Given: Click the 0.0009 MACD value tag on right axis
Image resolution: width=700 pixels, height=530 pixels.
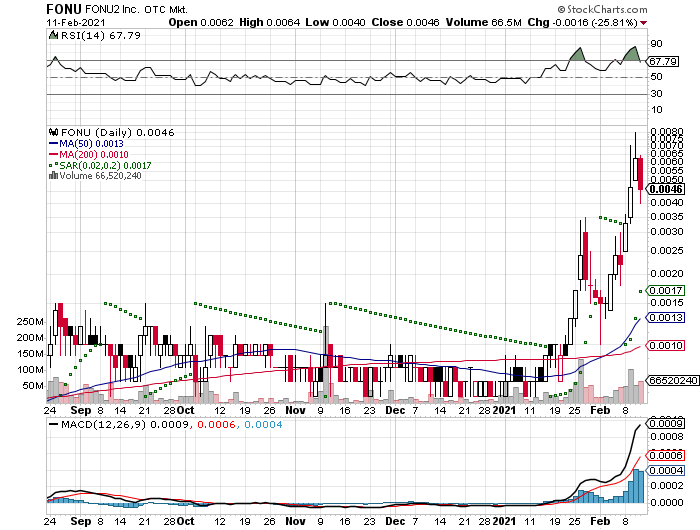Looking at the screenshot, I should pos(666,423).
